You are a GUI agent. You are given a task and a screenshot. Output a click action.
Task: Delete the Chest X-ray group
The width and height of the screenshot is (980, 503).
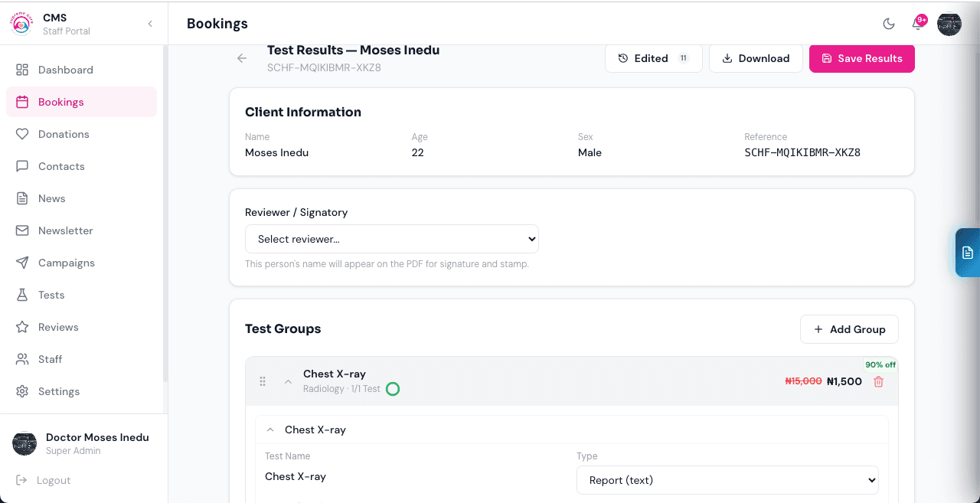[x=878, y=381]
